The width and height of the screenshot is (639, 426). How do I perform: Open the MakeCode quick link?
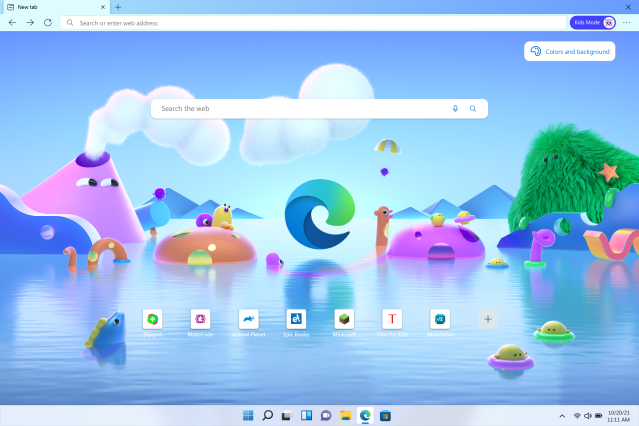click(x=200, y=319)
